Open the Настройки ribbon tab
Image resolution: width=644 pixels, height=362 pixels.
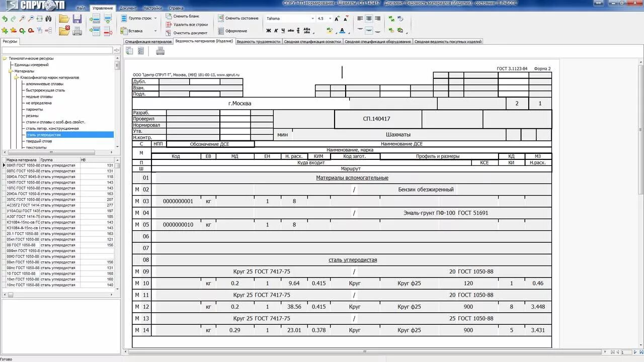click(x=152, y=8)
